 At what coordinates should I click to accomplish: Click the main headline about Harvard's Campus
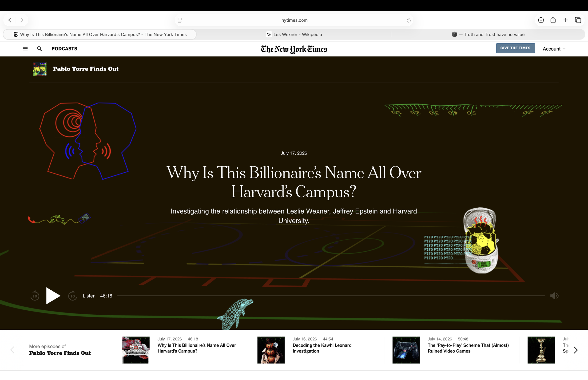pos(294,182)
